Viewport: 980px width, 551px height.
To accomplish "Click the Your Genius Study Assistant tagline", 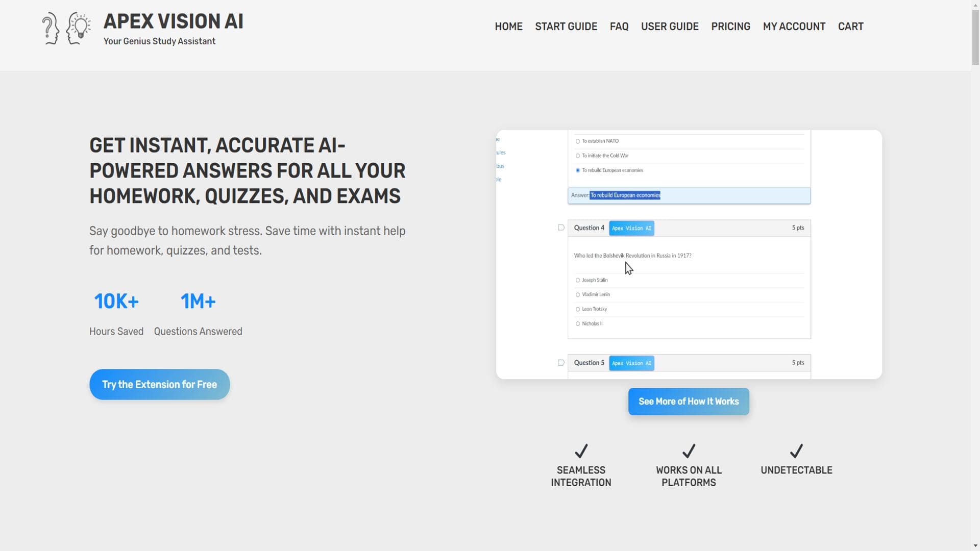I will 159,41.
